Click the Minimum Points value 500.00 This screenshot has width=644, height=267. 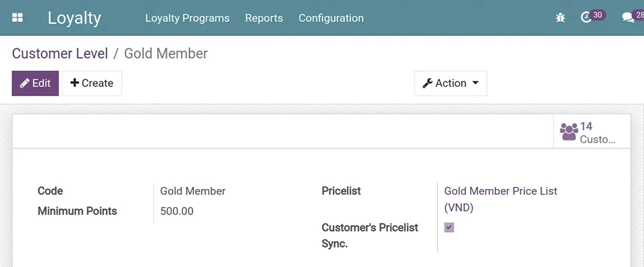176,211
